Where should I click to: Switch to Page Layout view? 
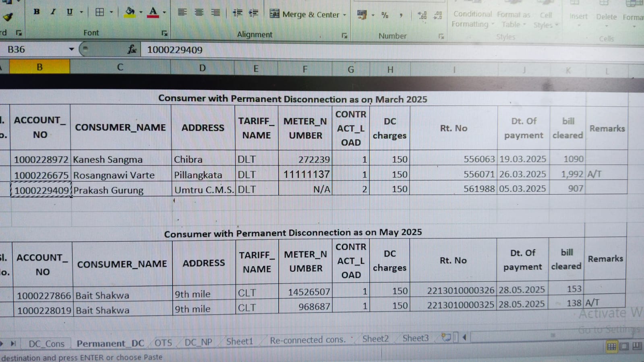624,346
